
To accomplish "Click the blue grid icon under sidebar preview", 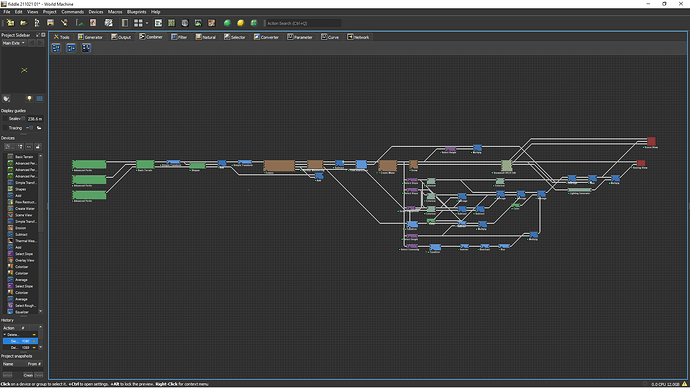I will [40, 99].
